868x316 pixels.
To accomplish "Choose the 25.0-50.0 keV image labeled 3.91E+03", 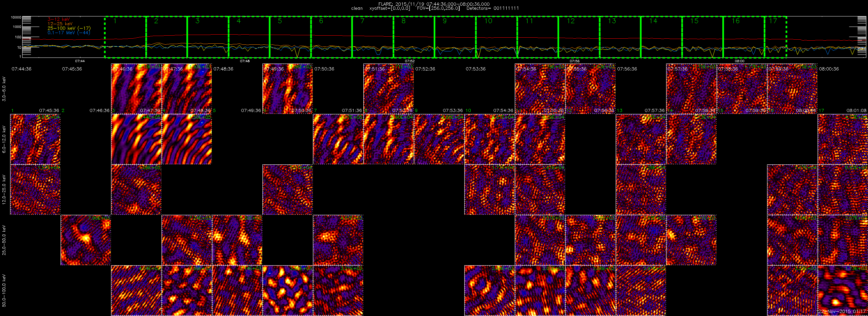I will click(691, 240).
